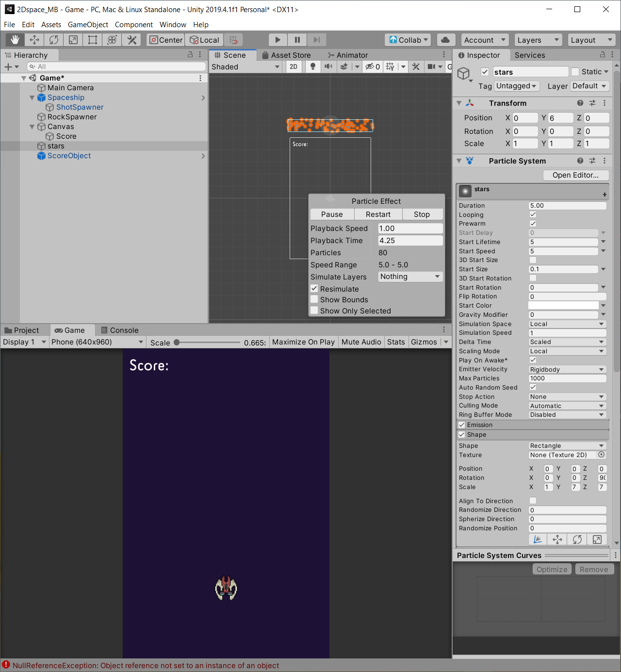621x672 pixels.
Task: Select the Move tool
Action: (34, 40)
